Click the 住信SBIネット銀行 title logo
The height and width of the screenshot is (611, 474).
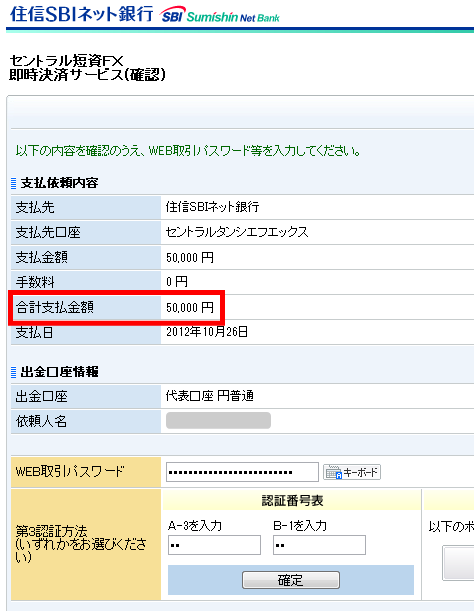coord(81,14)
